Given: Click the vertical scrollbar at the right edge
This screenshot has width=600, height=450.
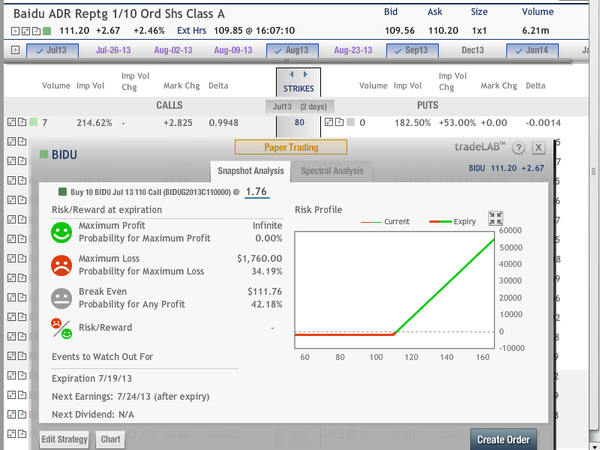Looking at the screenshot, I should [593, 171].
